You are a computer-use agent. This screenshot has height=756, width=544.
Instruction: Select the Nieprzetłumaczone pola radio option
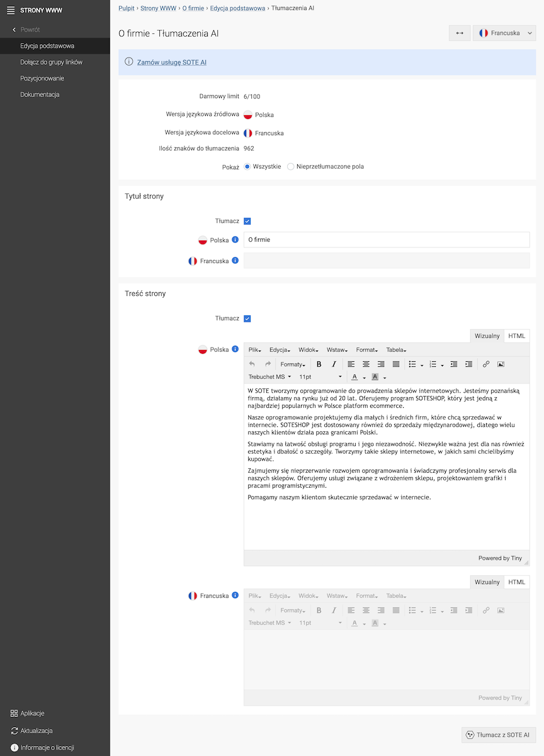(290, 167)
